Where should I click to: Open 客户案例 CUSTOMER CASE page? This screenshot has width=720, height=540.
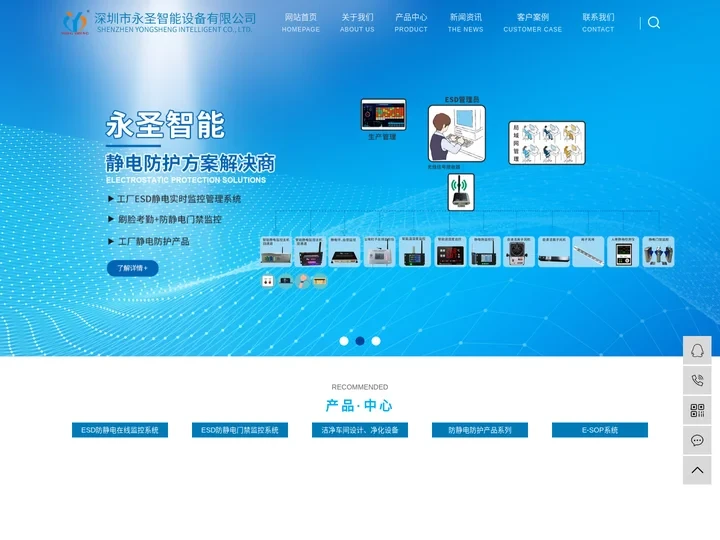tap(532, 22)
